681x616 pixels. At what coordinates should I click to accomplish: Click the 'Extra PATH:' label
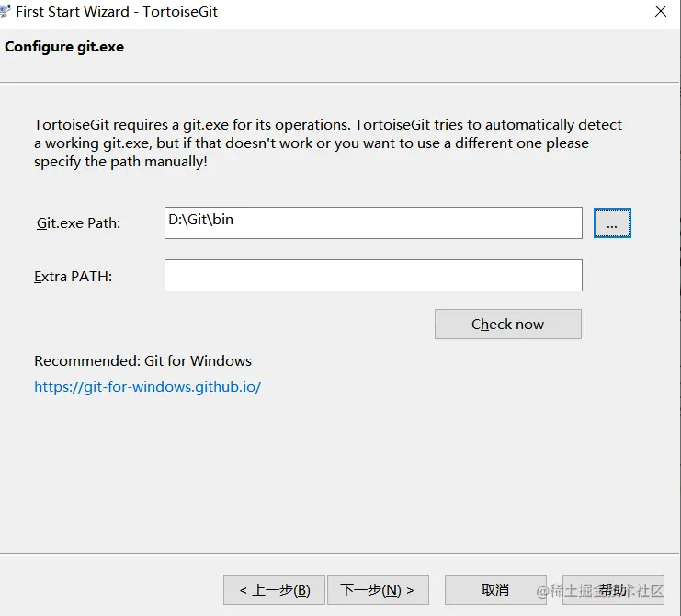pyautogui.click(x=73, y=277)
